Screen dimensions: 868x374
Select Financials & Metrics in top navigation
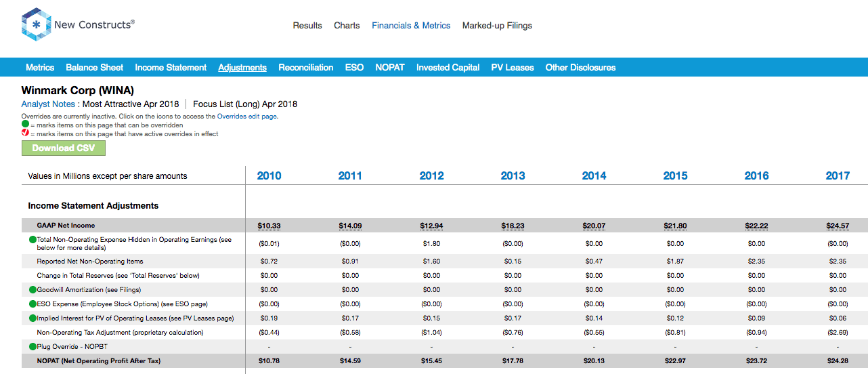411,26
